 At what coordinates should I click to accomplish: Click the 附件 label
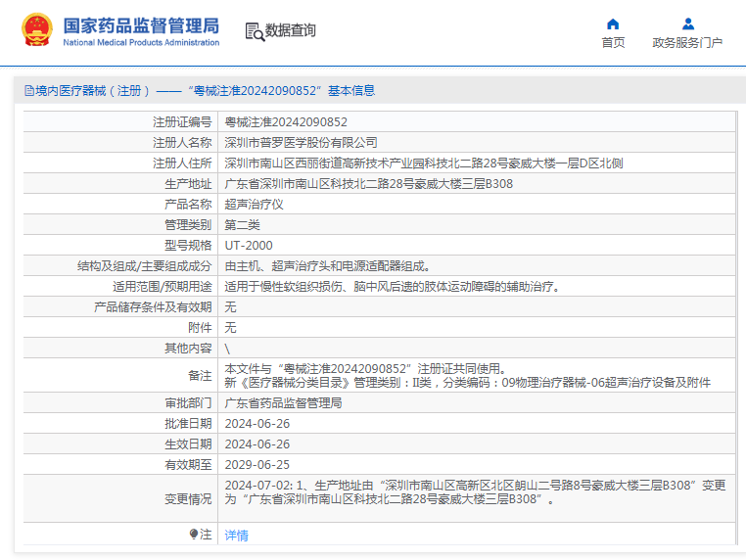point(200,327)
